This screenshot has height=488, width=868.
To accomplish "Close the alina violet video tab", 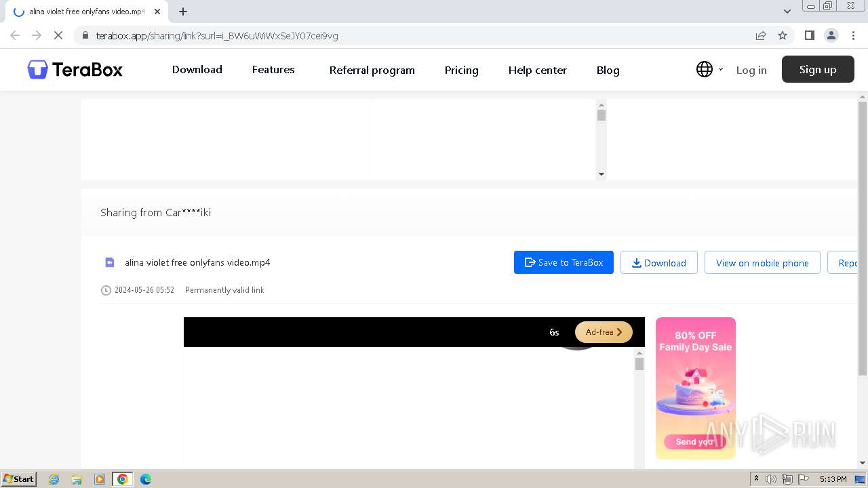I will [x=157, y=12].
